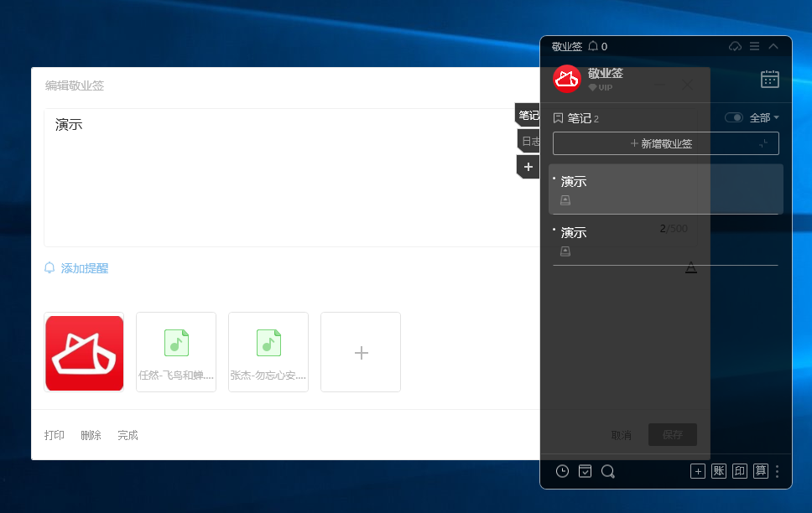This screenshot has width=812, height=513.
Task: Click the 演示 text area in the edit window
Action: click(x=293, y=178)
